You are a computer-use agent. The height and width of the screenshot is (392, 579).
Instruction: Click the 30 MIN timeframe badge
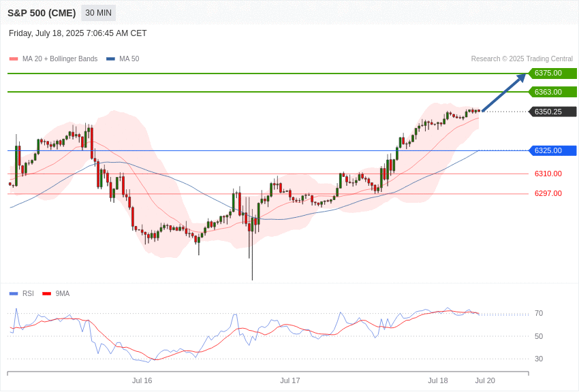(x=98, y=13)
